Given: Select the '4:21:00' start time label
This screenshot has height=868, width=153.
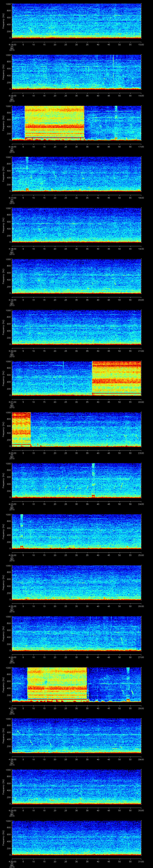Looking at the screenshot, I should pos(12,402).
